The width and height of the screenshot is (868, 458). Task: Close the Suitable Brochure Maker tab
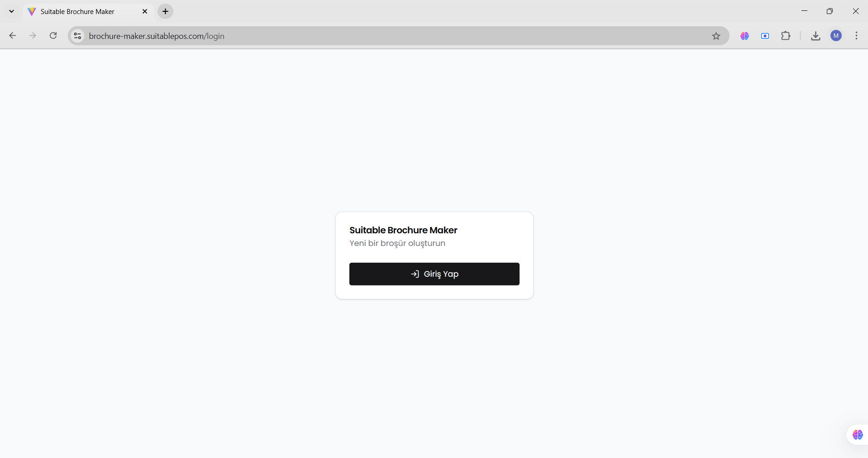coord(145,11)
